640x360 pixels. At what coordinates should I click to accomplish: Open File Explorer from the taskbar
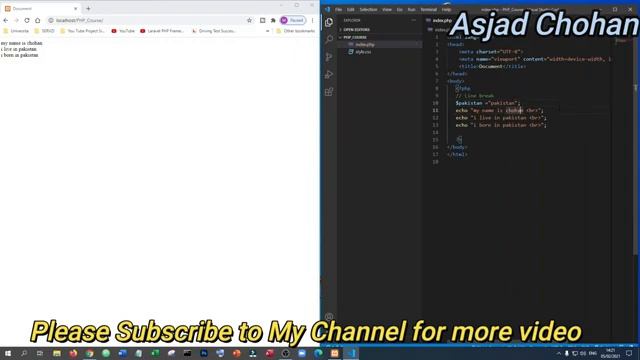coord(57,353)
